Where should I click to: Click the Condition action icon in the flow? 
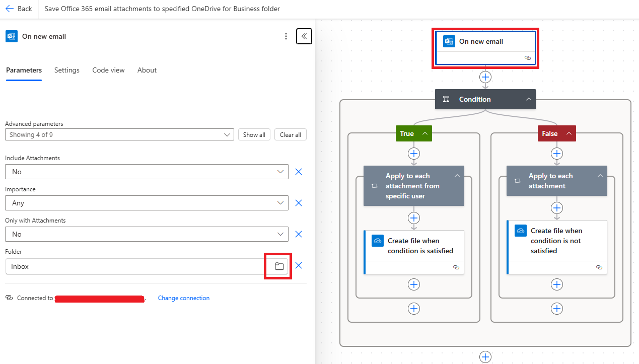point(446,99)
